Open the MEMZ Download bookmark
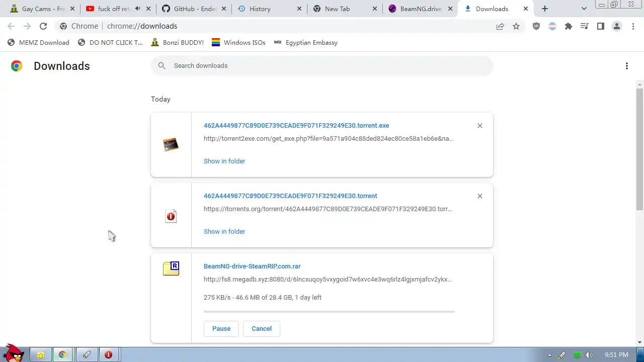The image size is (644, 362). (38, 43)
